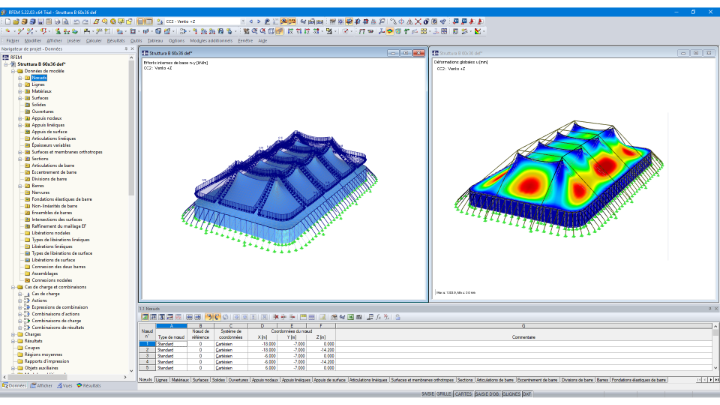This screenshot has width=720, height=405.
Task: Click the Open folder icon in toolbar
Action: 16,22
